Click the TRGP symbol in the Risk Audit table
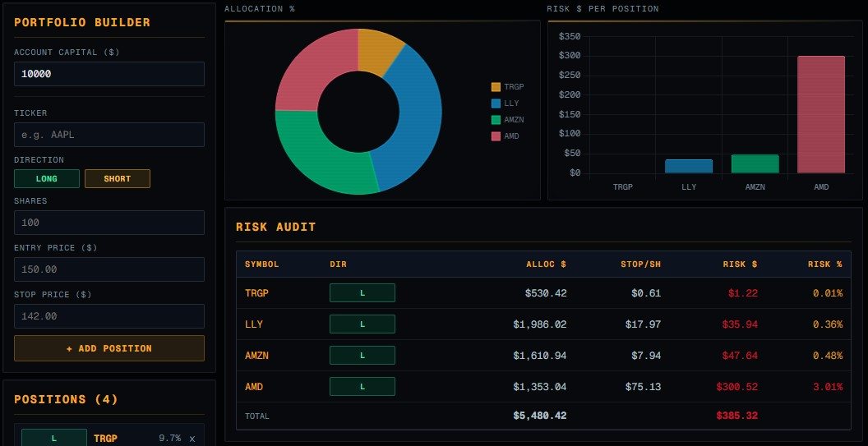This screenshot has width=868, height=446. 256,293
